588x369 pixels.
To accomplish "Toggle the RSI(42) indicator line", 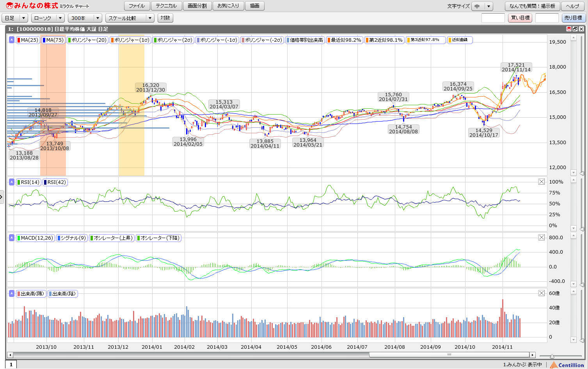I will [55, 182].
